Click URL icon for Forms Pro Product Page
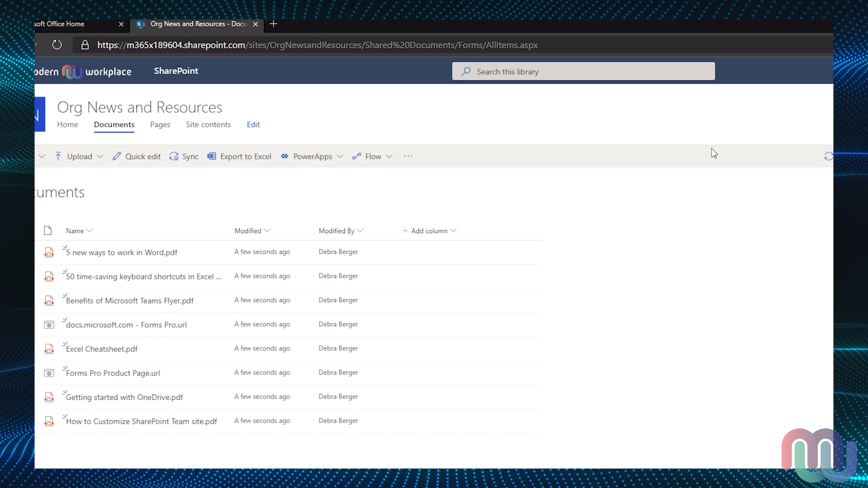 pos(49,373)
